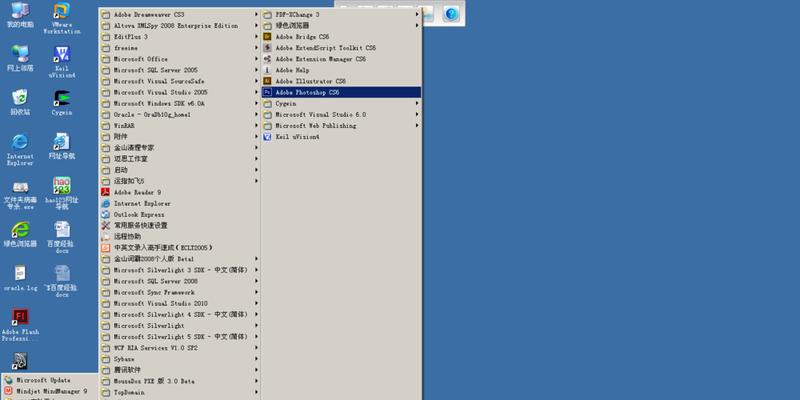Launch Keil uVision4 from submenu
Image resolution: width=800 pixels, height=400 pixels.
[341, 137]
